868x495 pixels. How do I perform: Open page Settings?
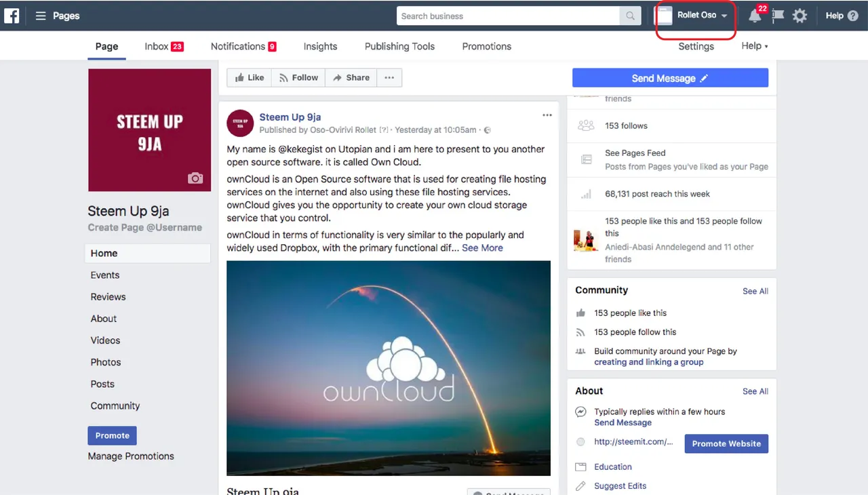(x=696, y=46)
